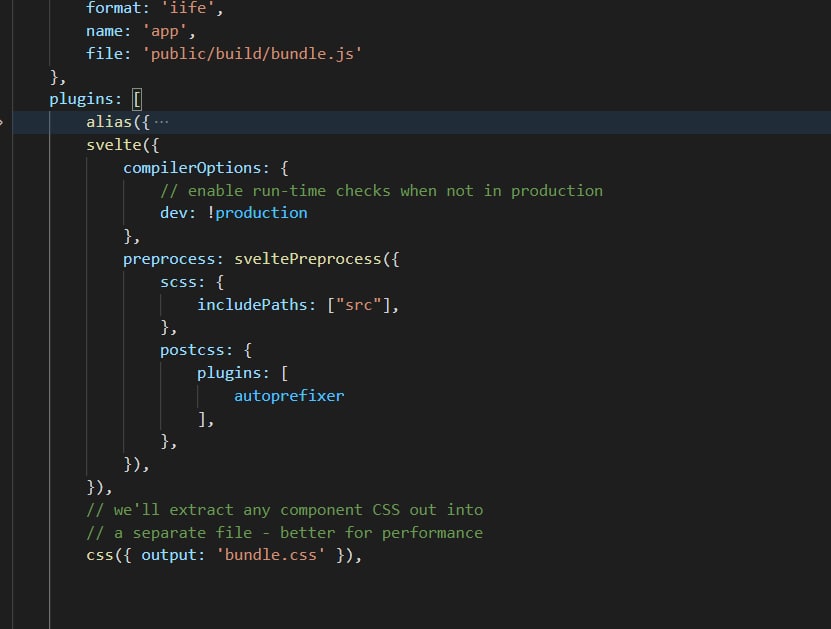831x629 pixels.
Task: Click 'public/build/bundle.js' file path string
Action: [x=252, y=54]
